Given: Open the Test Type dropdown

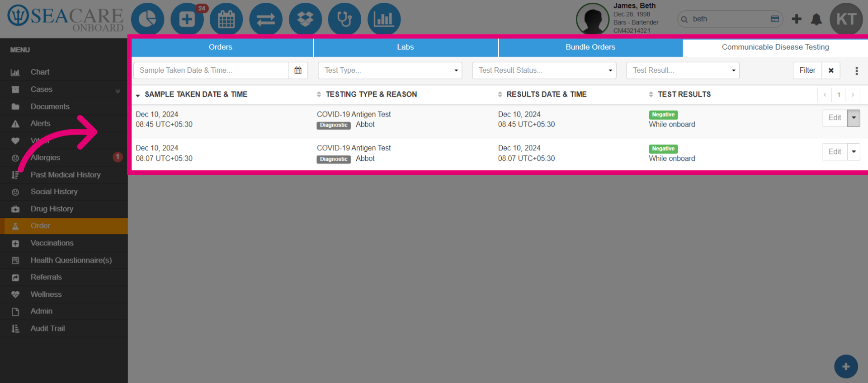Looking at the screenshot, I should coord(390,70).
